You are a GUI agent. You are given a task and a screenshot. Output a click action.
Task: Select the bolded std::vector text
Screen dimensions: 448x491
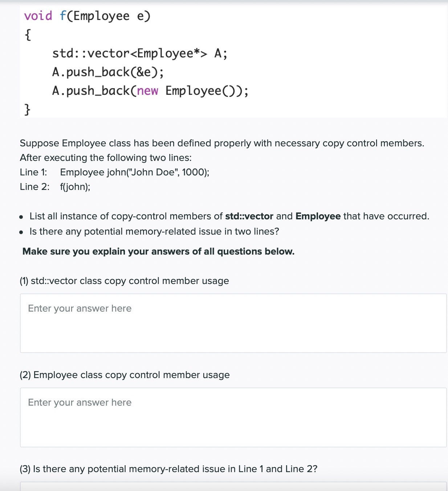tap(249, 216)
